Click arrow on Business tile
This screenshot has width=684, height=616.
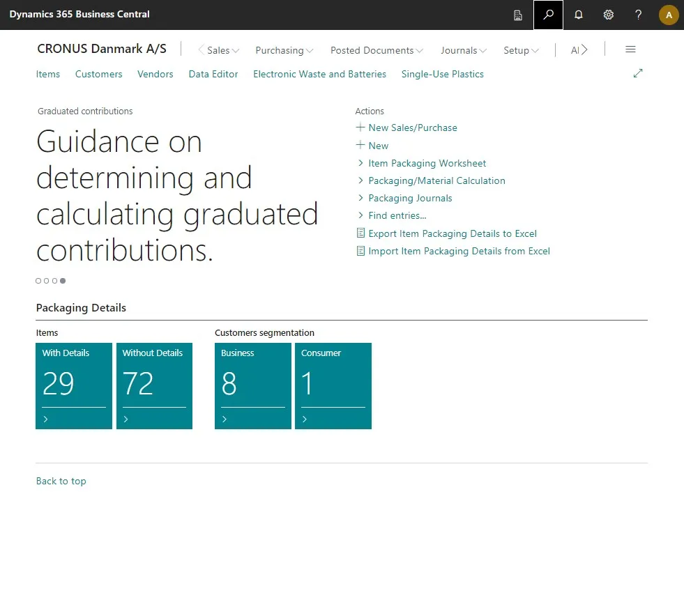225,419
